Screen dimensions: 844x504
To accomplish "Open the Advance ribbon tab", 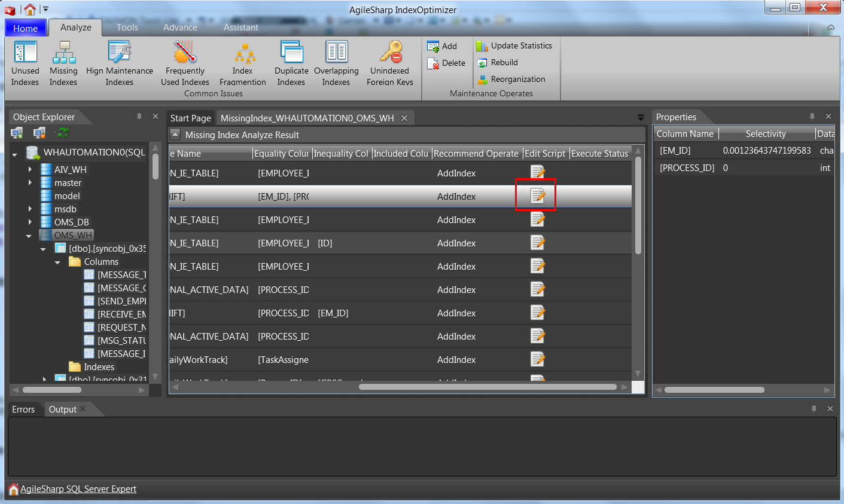I will pyautogui.click(x=180, y=28).
